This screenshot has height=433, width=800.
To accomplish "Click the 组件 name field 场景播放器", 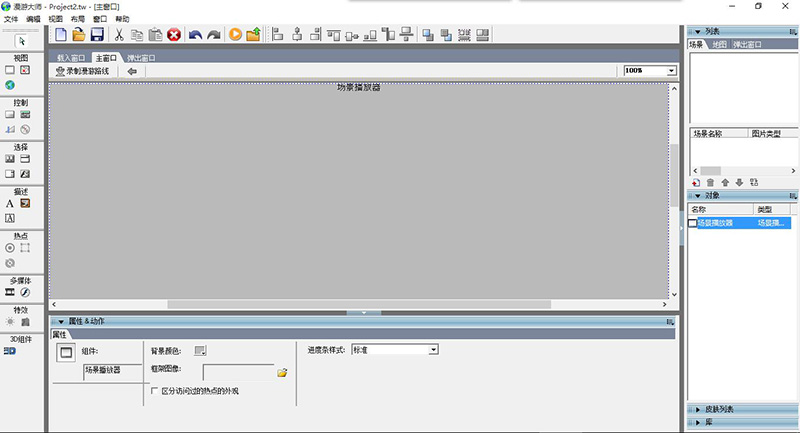I will [112, 371].
